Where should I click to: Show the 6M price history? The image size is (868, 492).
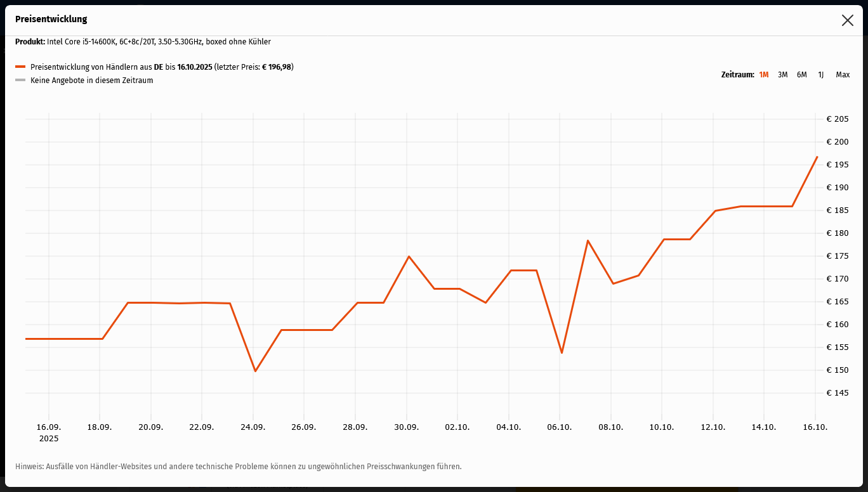click(x=801, y=75)
